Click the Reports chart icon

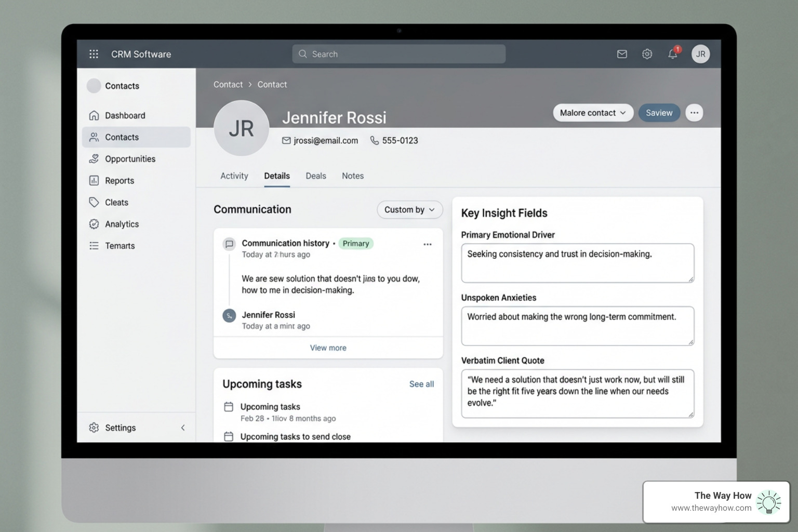click(94, 181)
